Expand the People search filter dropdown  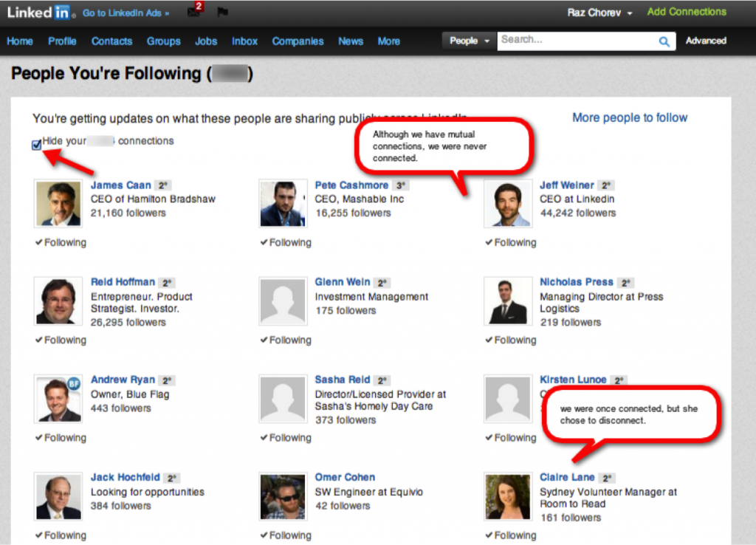(x=470, y=41)
